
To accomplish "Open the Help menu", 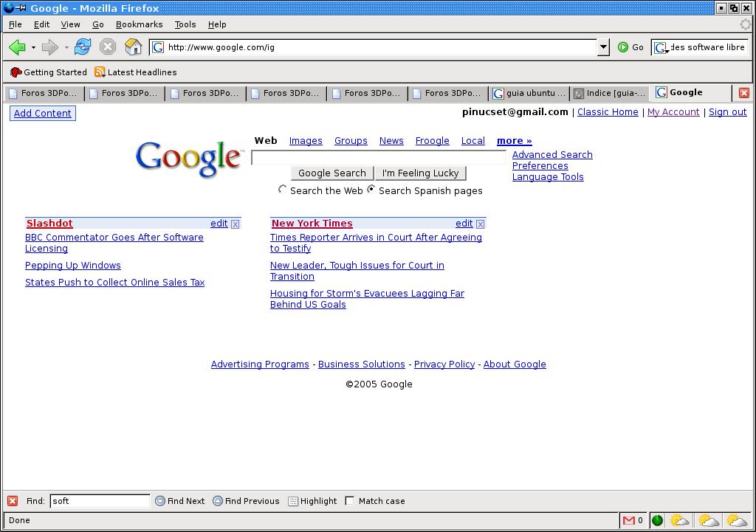I will 217,24.
